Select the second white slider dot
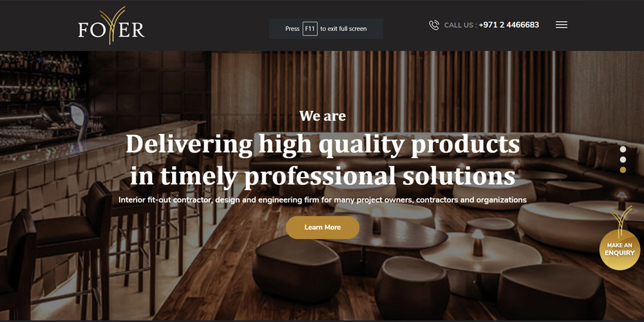 click(x=623, y=159)
